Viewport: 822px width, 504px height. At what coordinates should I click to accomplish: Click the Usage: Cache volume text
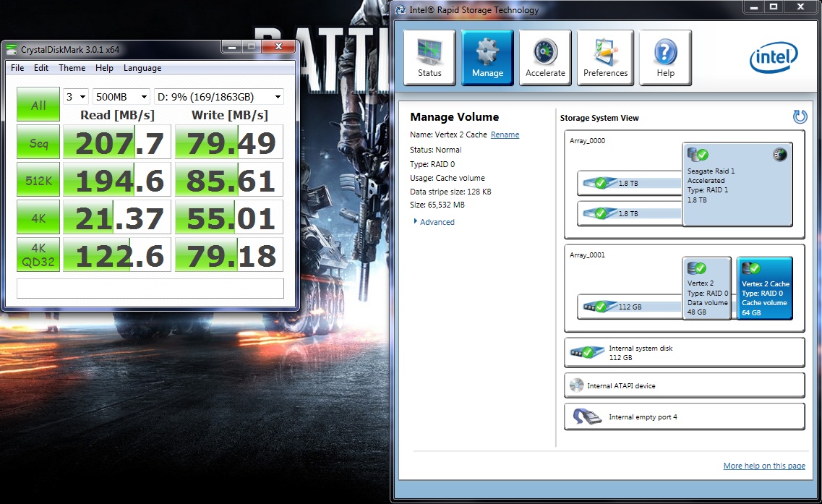pos(448,178)
